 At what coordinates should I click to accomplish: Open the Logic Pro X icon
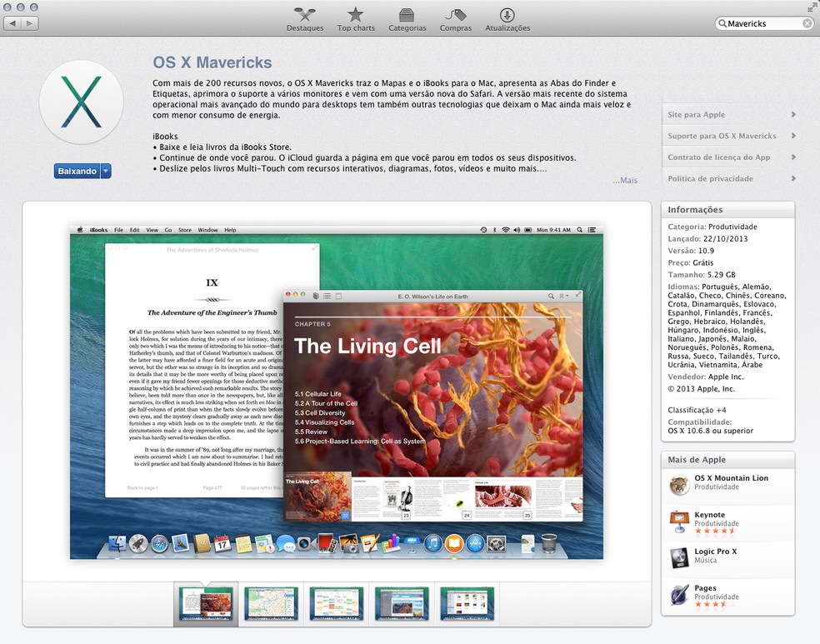(679, 557)
